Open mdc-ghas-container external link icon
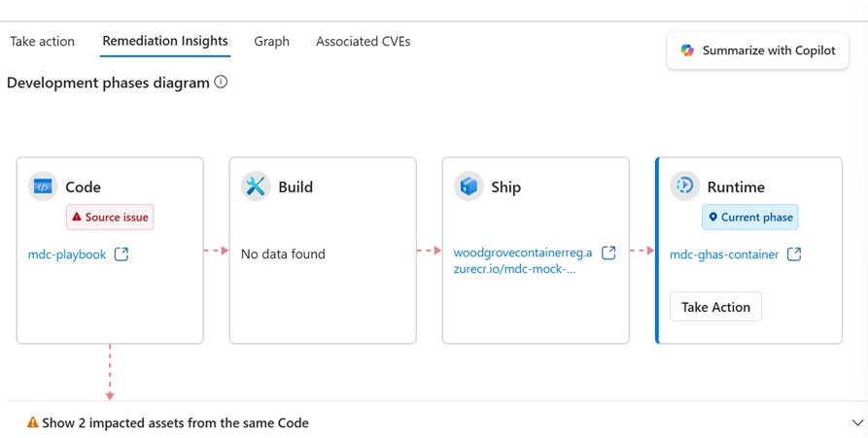This screenshot has height=438, width=868. point(794,254)
